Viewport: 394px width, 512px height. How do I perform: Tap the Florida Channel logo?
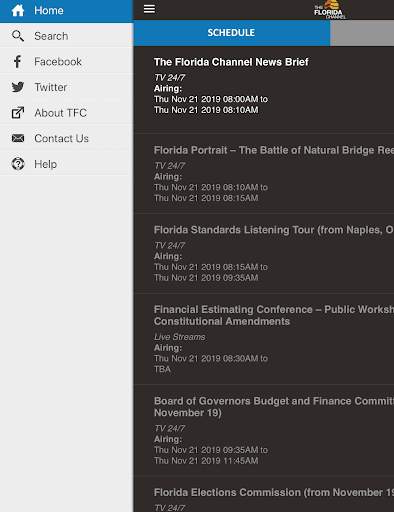[x=330, y=10]
